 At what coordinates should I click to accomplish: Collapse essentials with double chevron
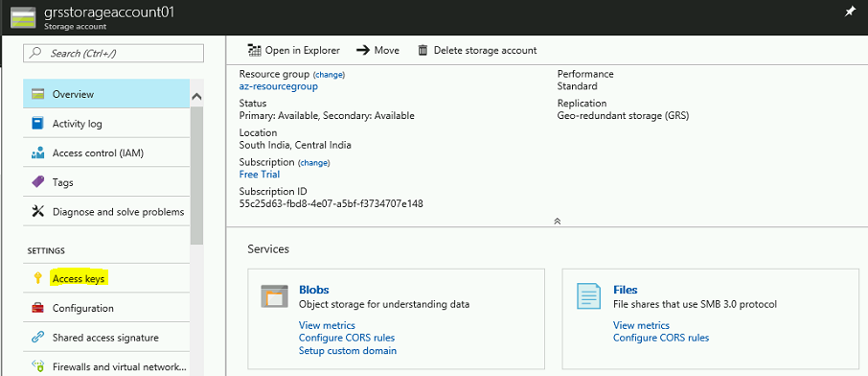pyautogui.click(x=558, y=221)
